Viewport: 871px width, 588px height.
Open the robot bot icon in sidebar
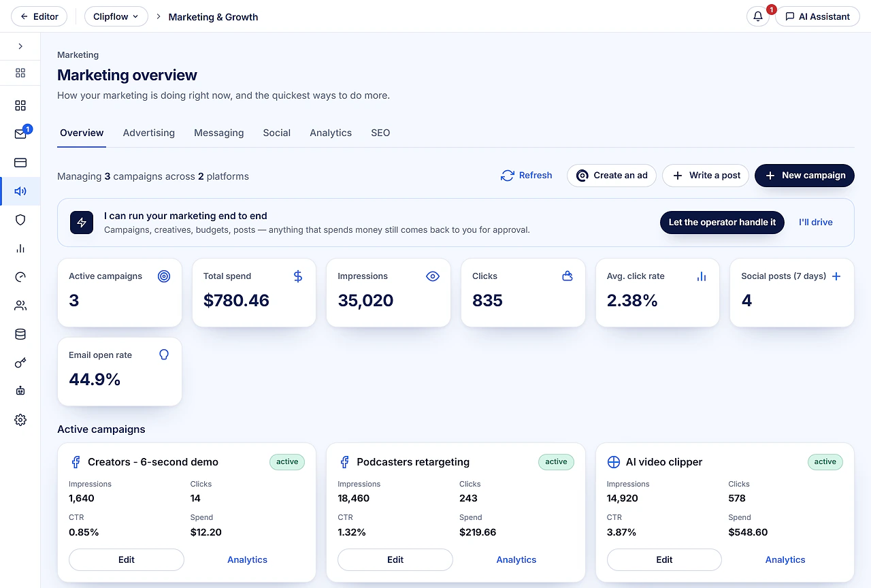coord(20,391)
